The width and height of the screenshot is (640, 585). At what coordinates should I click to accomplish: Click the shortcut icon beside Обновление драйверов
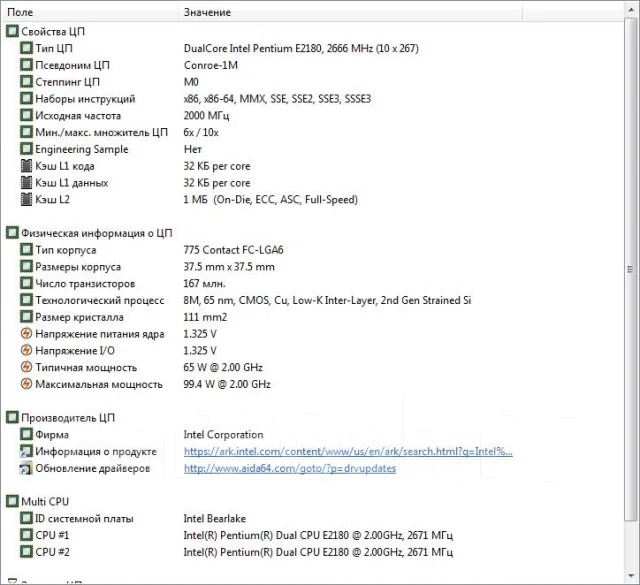click(x=26, y=468)
